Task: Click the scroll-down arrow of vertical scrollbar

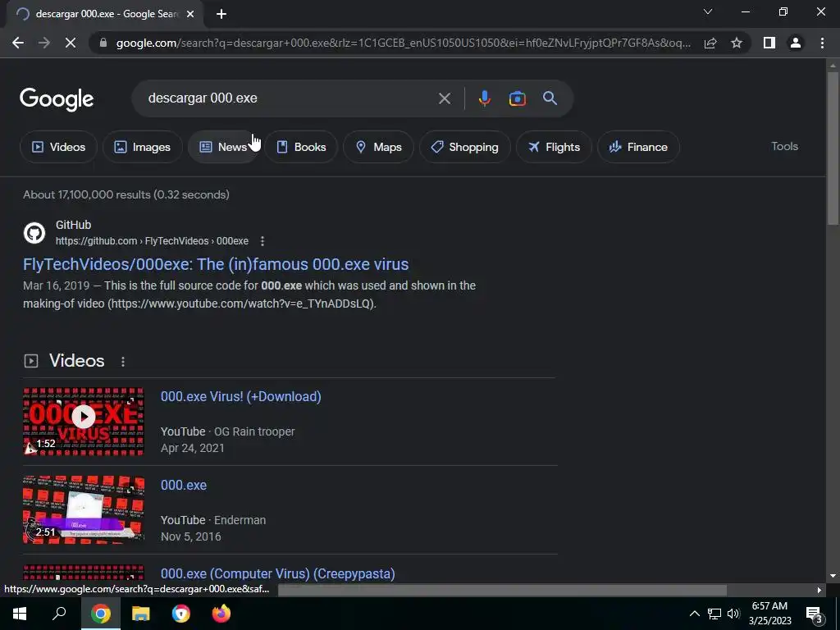Action: (x=833, y=577)
